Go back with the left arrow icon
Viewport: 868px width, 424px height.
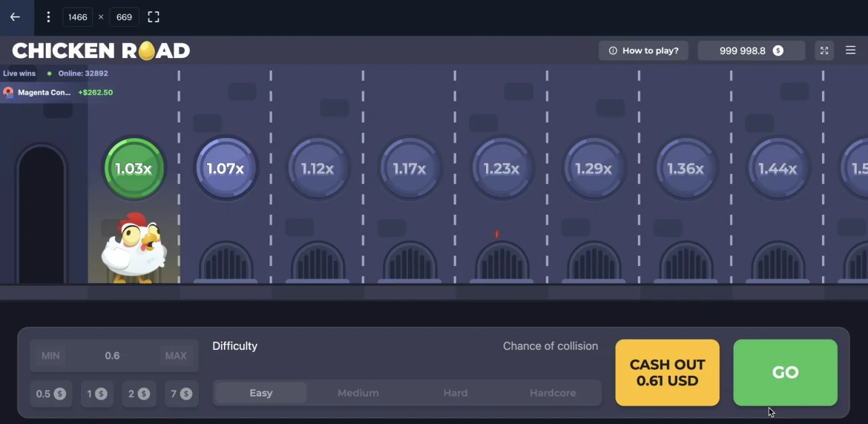coord(15,17)
